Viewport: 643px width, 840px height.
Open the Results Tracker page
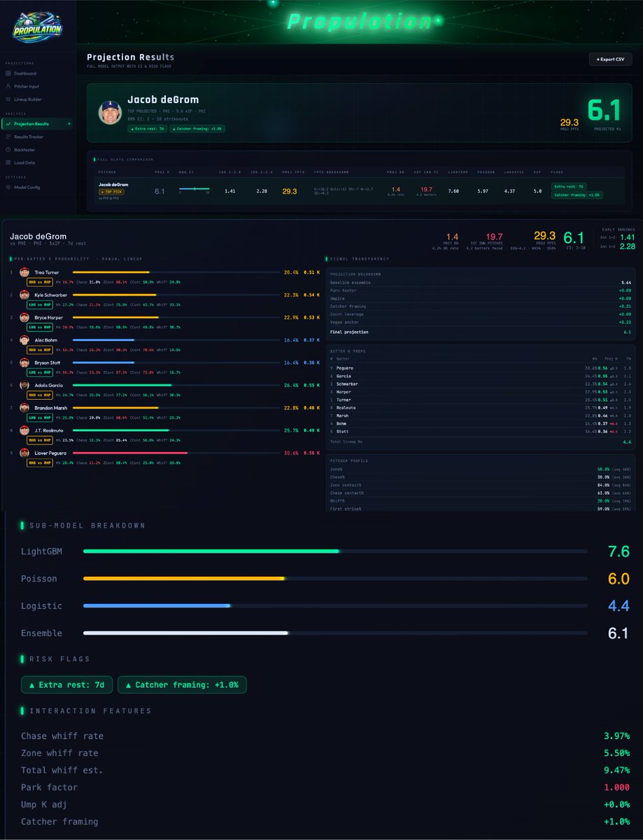(x=37, y=137)
